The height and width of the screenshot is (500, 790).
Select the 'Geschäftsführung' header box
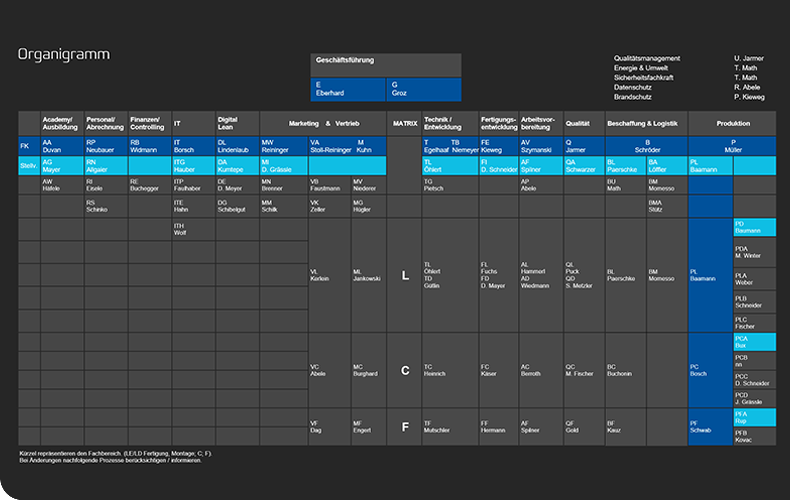click(x=386, y=65)
